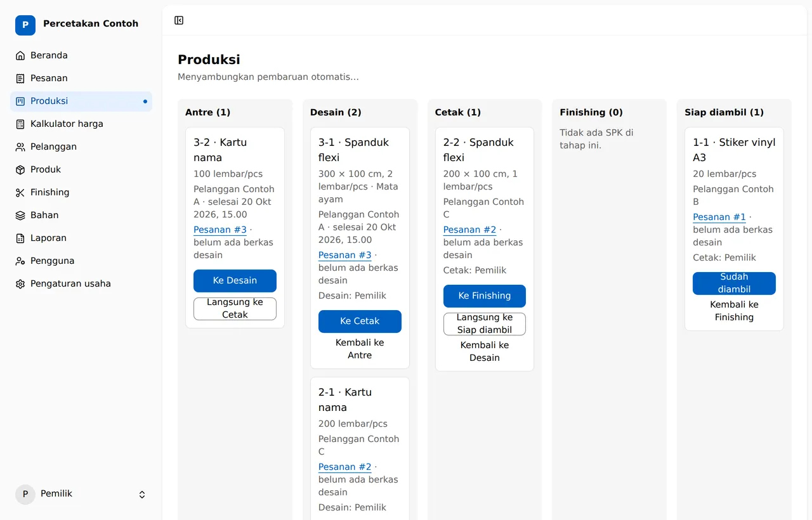The height and width of the screenshot is (520, 812).
Task: Click the Beranda home icon
Action: [20, 55]
